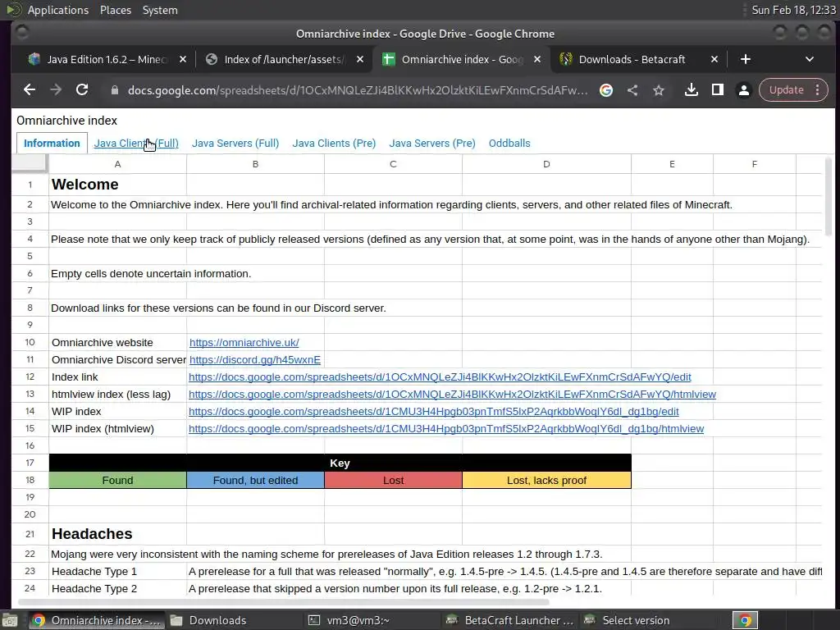Click the Headache Type 1 cell
Image resolution: width=840 pixels, height=630 pixels.
pos(118,571)
